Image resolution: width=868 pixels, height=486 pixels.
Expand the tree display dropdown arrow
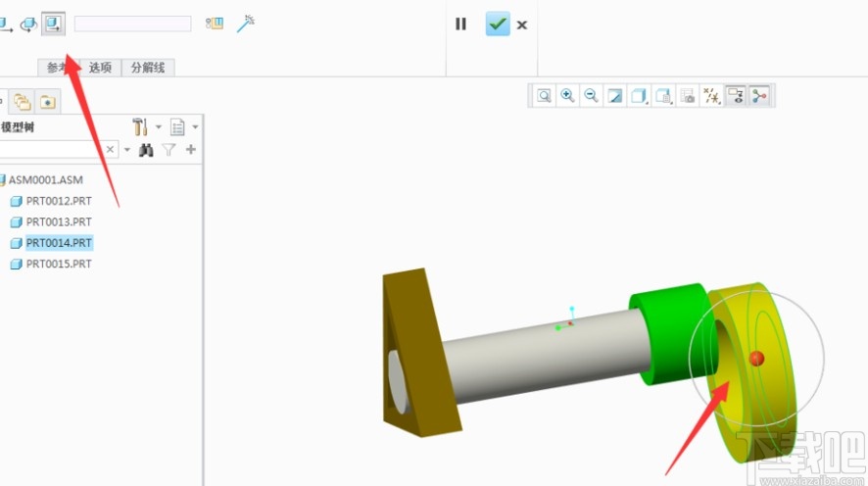pyautogui.click(x=195, y=126)
